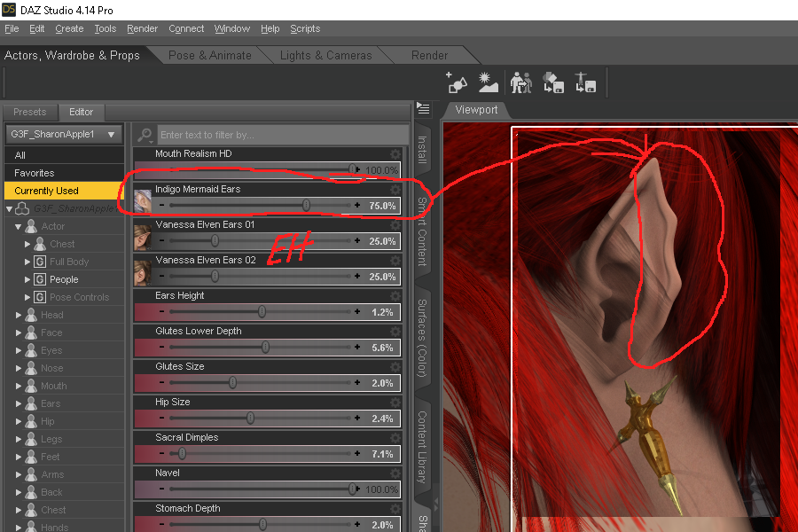The height and width of the screenshot is (532, 798).
Task: Open the Surfaces (Color) side pane tab
Action: pyautogui.click(x=422, y=339)
